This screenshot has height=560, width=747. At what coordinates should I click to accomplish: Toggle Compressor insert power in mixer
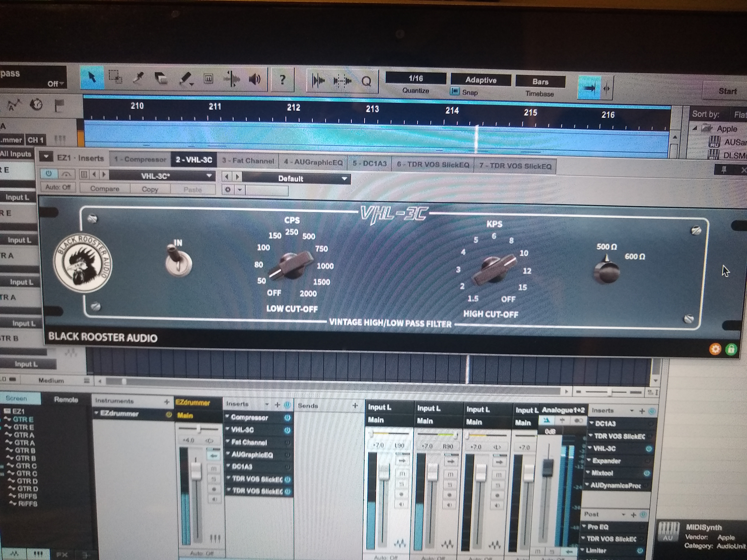pyautogui.click(x=287, y=418)
